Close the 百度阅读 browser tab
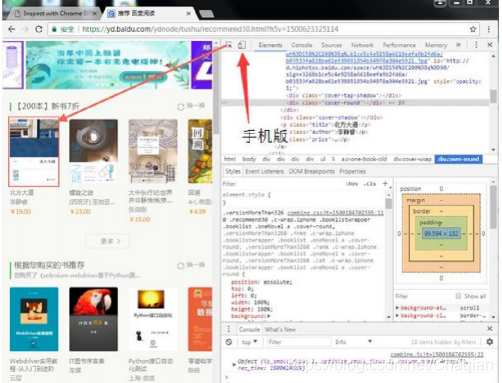Image resolution: width=502 pixels, height=383 pixels. [x=188, y=13]
